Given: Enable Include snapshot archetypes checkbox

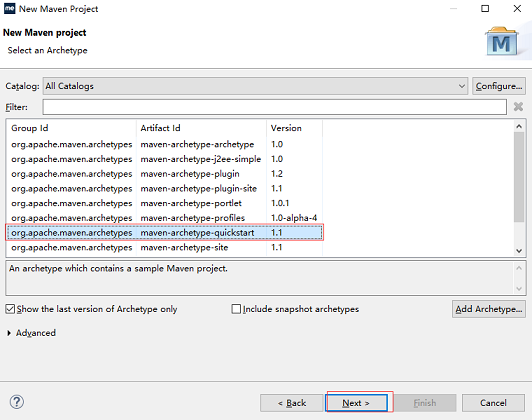Looking at the screenshot, I should coord(236,309).
